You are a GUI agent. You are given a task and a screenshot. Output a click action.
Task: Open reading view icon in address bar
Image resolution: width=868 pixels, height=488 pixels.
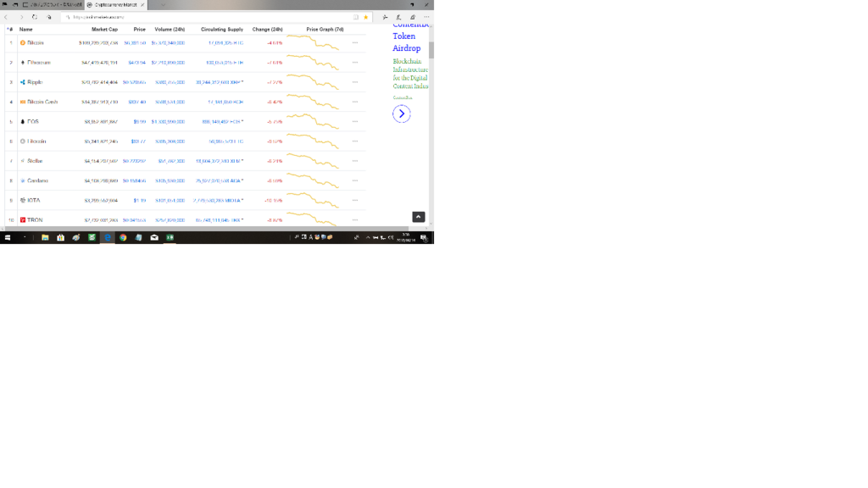pyautogui.click(x=356, y=17)
